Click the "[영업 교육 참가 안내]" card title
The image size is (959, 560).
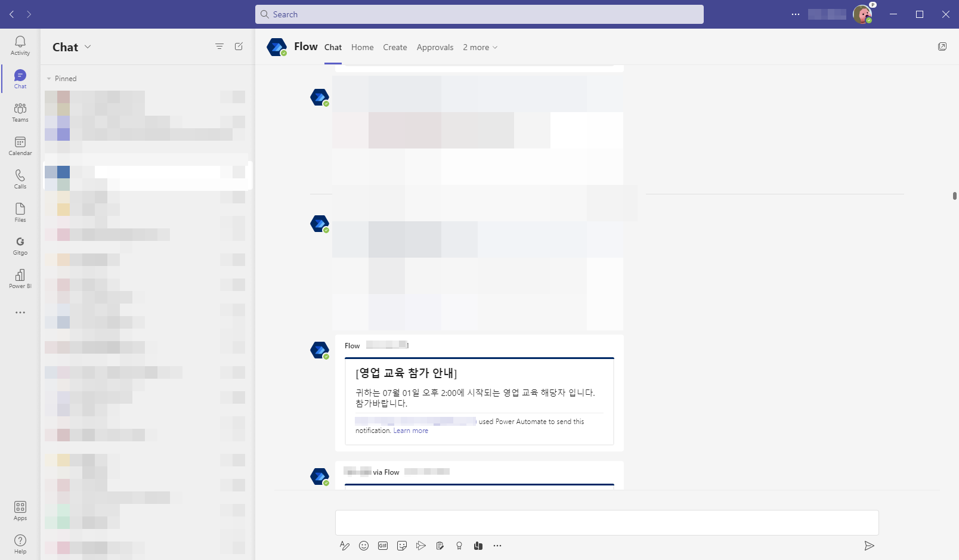[x=406, y=373]
